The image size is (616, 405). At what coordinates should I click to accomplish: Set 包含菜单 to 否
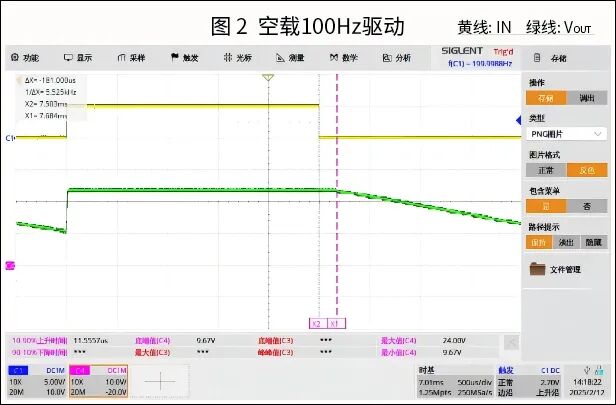click(587, 206)
